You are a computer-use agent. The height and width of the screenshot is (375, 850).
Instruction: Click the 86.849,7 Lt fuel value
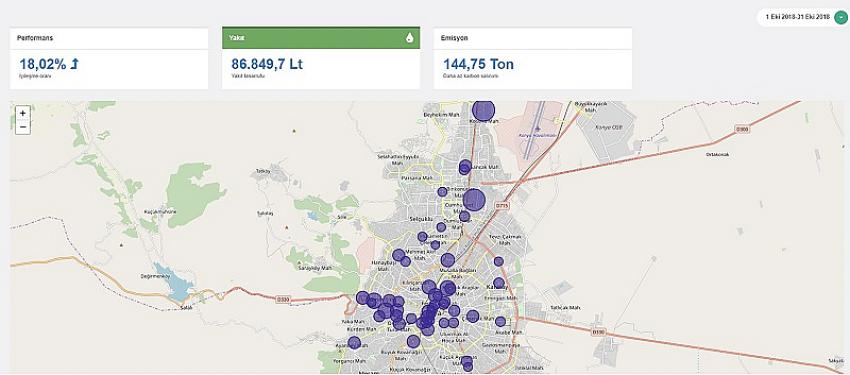[267, 64]
